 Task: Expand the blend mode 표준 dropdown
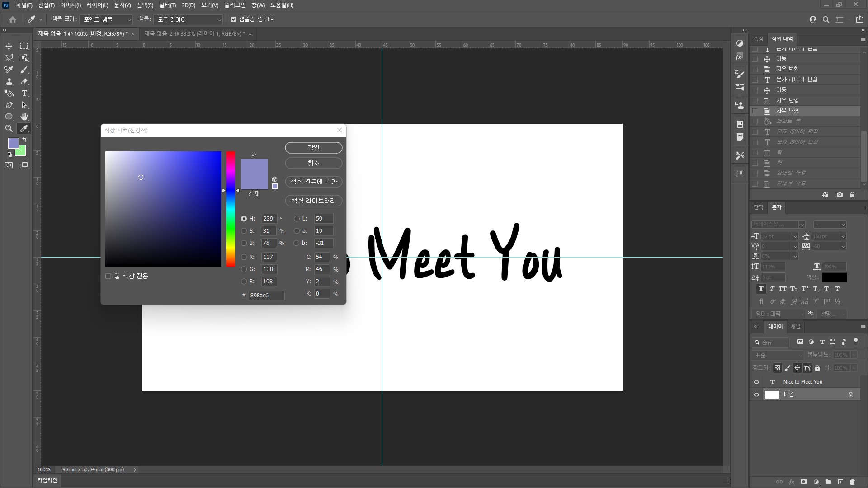(778, 355)
